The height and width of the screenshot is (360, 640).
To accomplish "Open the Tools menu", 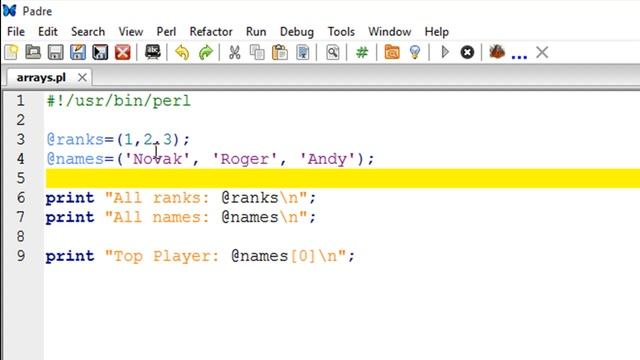I will click(341, 32).
